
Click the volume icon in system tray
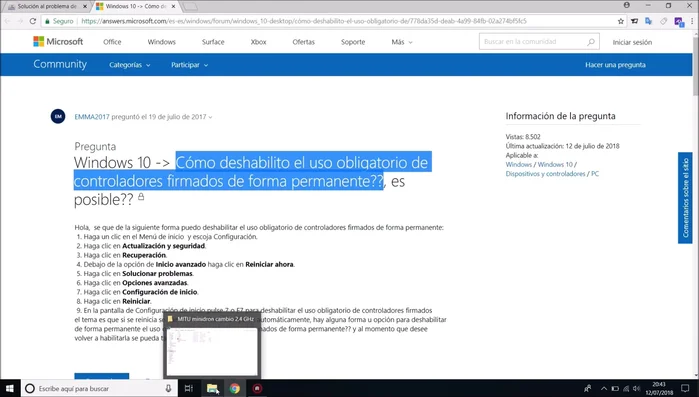(x=637, y=389)
